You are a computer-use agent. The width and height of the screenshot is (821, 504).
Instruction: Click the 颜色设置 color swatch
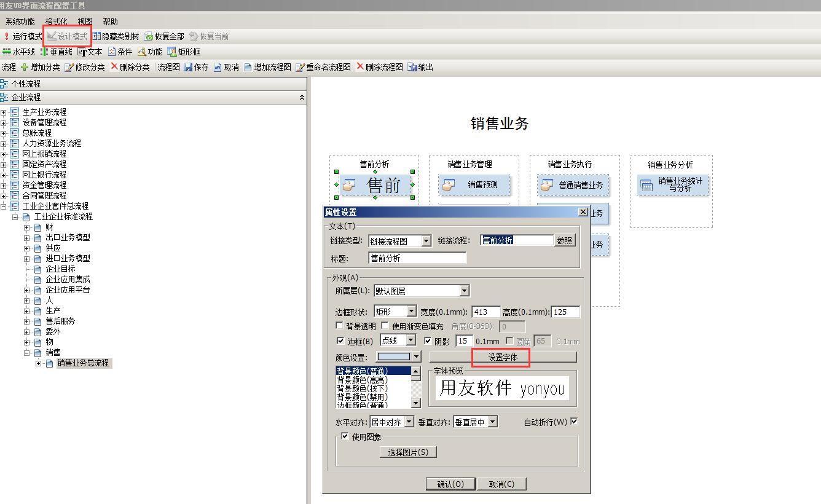click(x=393, y=357)
